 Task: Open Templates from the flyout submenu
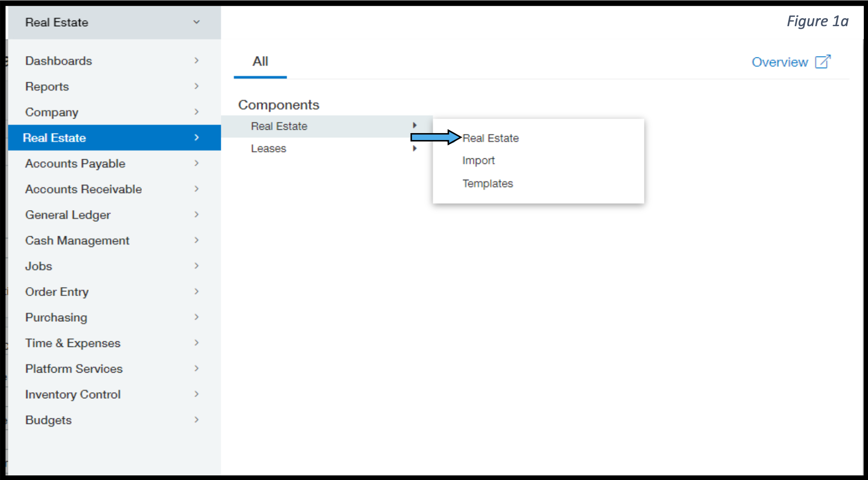(x=488, y=184)
